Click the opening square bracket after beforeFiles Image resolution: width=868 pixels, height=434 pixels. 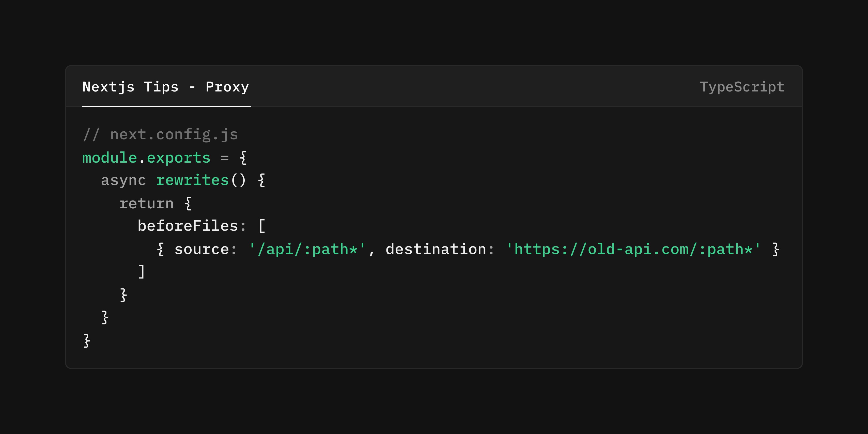pyautogui.click(x=262, y=226)
